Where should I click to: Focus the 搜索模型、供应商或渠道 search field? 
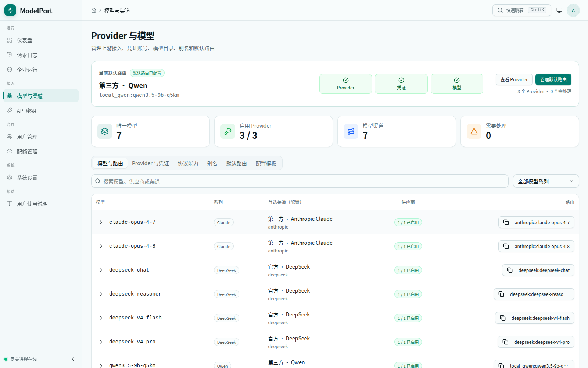click(300, 181)
